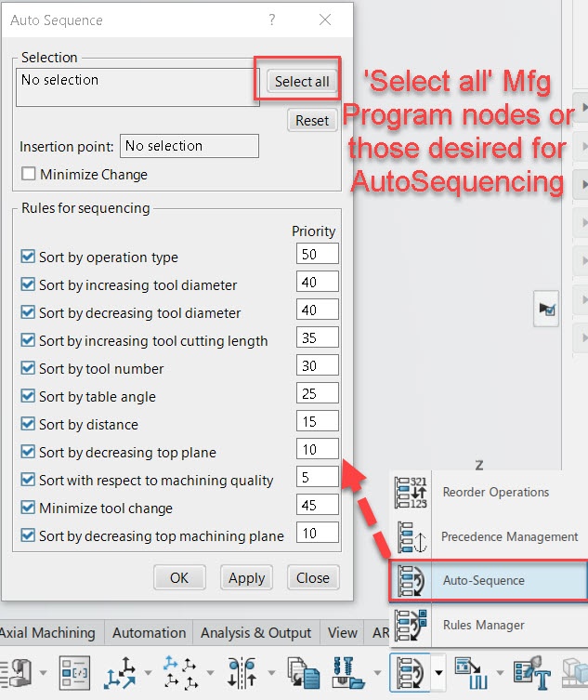Viewport: 588px width, 700px height.
Task: Click the table-to-signal toolbar icon
Action: [471, 672]
